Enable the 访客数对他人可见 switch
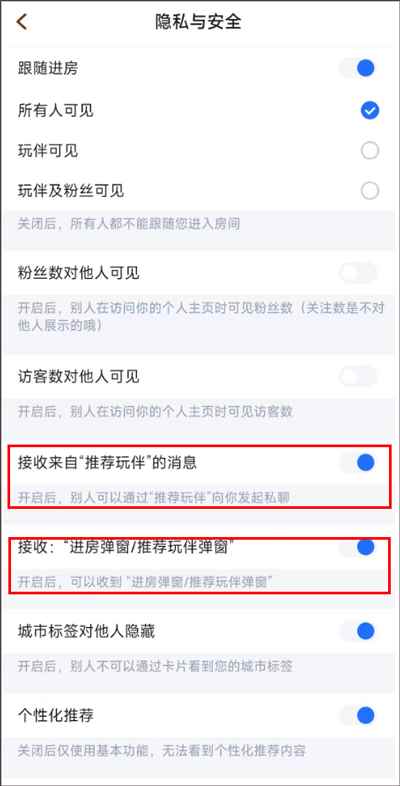 point(358,376)
